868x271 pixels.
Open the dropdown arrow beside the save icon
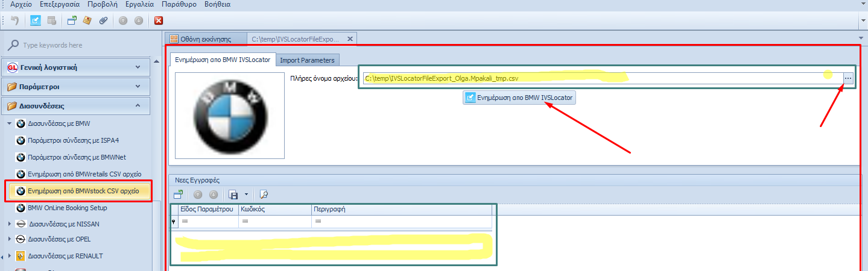(247, 195)
